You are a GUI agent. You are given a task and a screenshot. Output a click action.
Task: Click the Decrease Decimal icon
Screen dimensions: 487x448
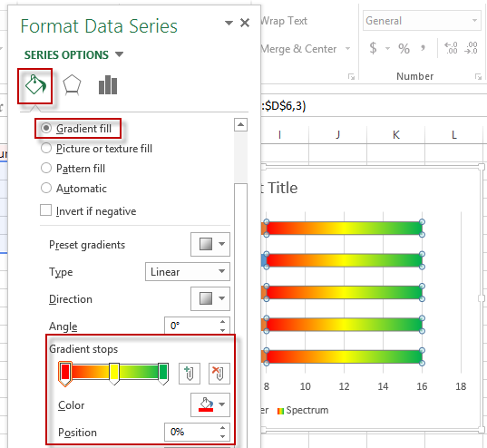472,48
